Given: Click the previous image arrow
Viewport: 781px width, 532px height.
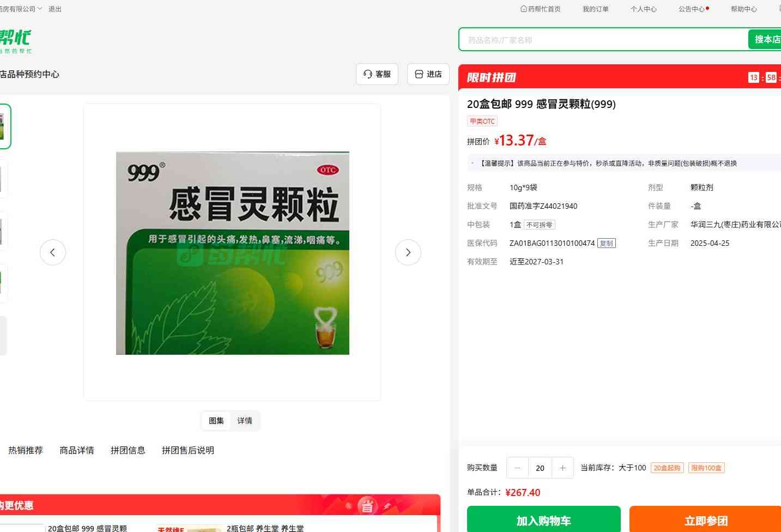Looking at the screenshot, I should click(53, 252).
